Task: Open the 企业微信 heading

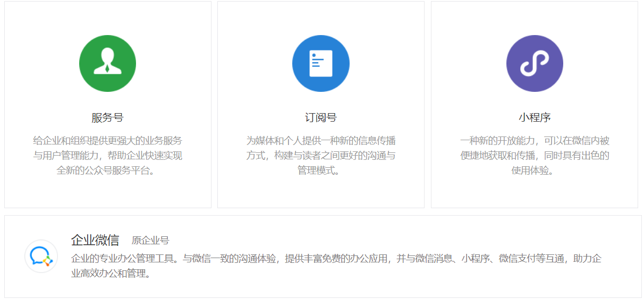Action: click(95, 240)
